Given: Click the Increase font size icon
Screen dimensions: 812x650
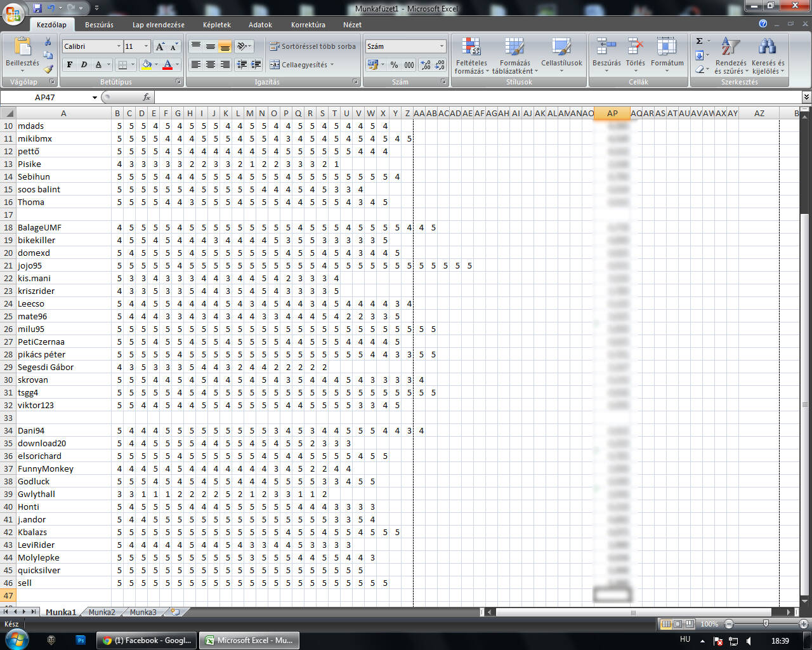Looking at the screenshot, I should 160,46.
